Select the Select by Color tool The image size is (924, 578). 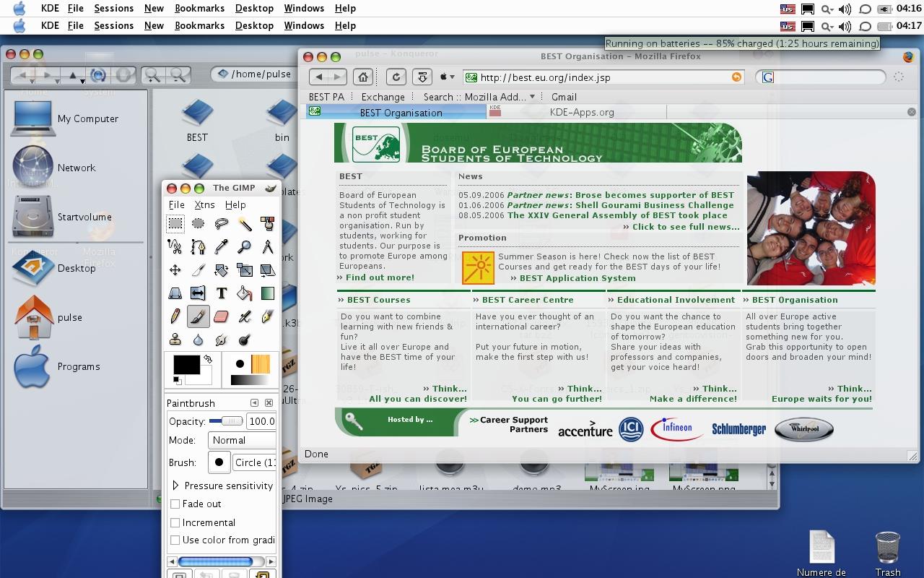tap(267, 223)
